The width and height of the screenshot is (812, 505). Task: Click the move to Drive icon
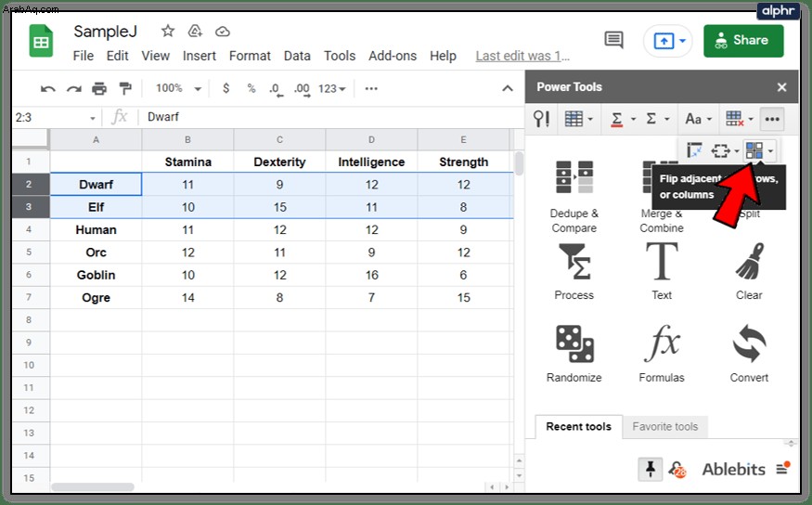(x=195, y=31)
